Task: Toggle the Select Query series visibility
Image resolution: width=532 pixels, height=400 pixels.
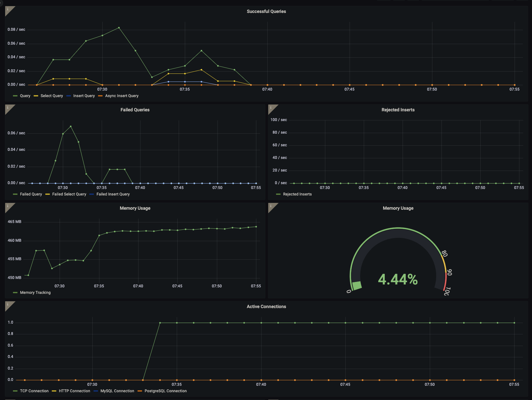Action: click(51, 96)
